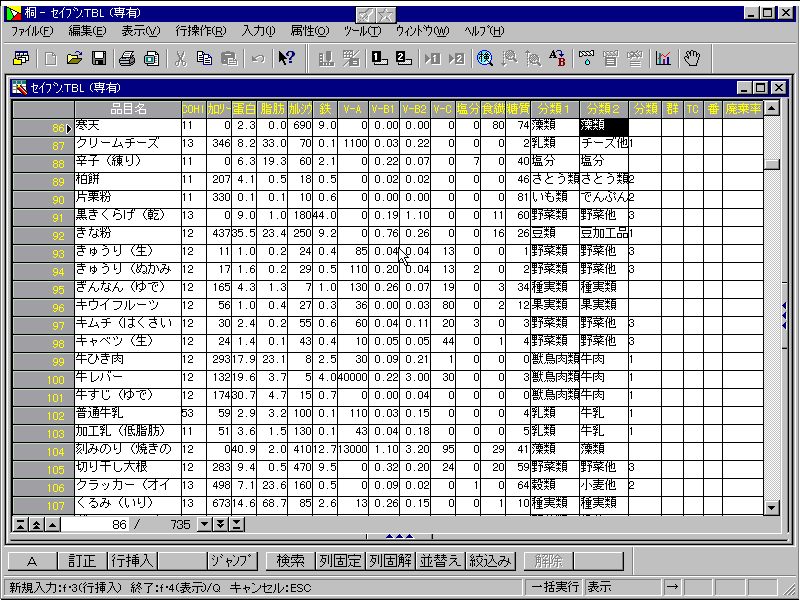The image size is (800, 600).
Task: Click the Print icon in toolbar
Action: [128, 58]
